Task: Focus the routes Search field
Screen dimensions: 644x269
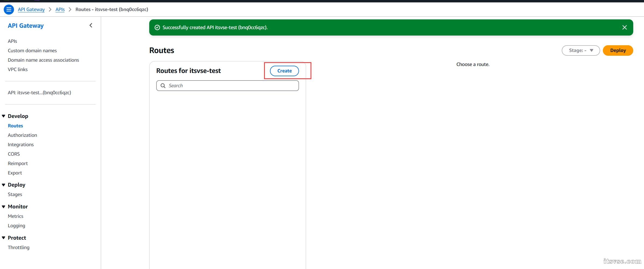Action: point(227,86)
